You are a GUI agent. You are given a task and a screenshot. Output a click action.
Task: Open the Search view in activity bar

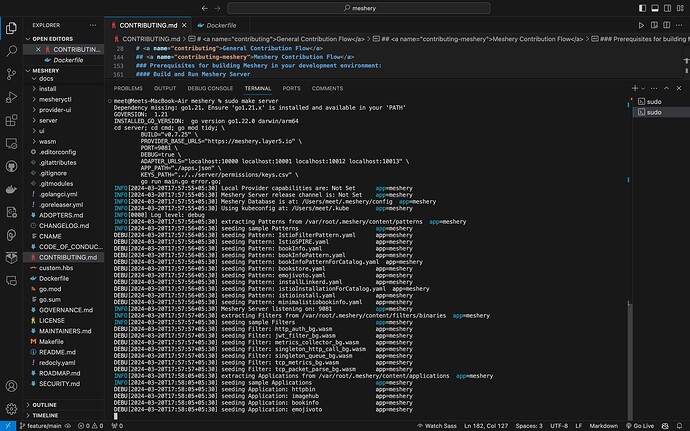pyautogui.click(x=11, y=51)
